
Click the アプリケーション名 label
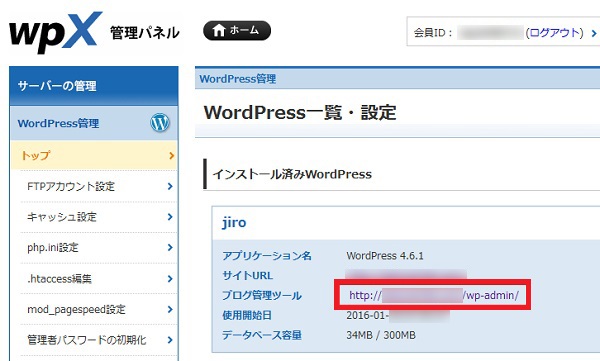coord(267,256)
